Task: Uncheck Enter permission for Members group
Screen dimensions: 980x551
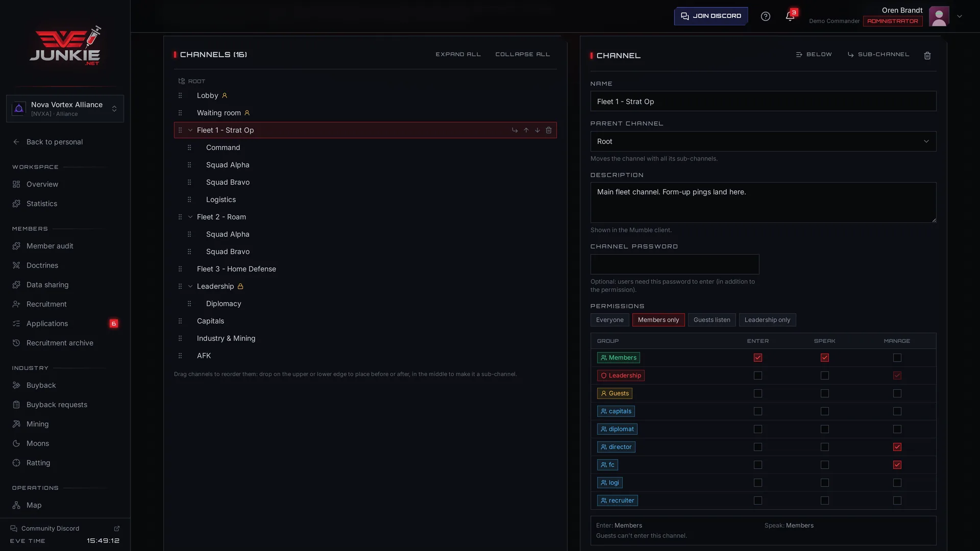Action: [758, 358]
